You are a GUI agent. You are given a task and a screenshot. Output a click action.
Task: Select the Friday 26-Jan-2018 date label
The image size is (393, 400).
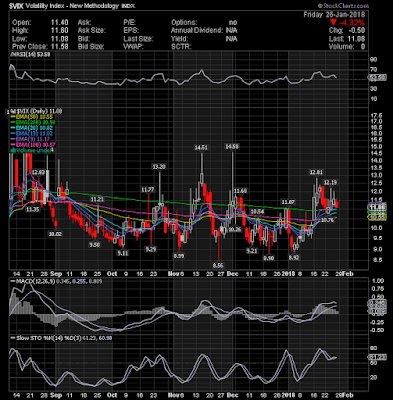coord(334,15)
